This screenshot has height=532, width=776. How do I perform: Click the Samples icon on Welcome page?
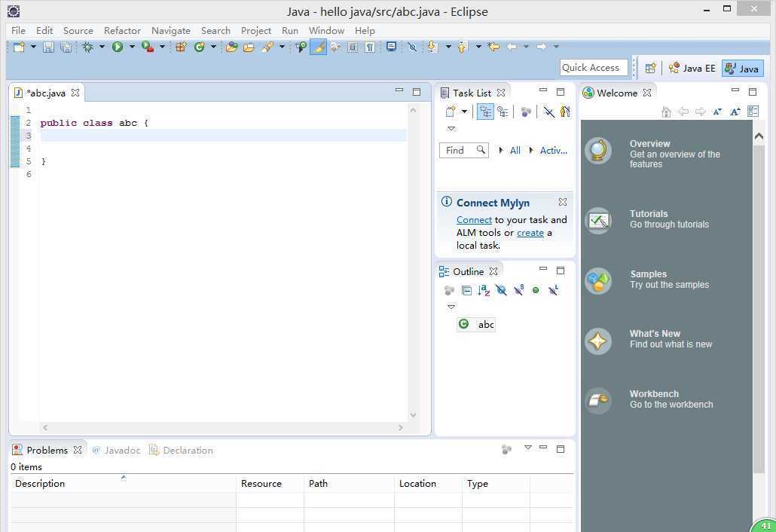[x=598, y=280]
